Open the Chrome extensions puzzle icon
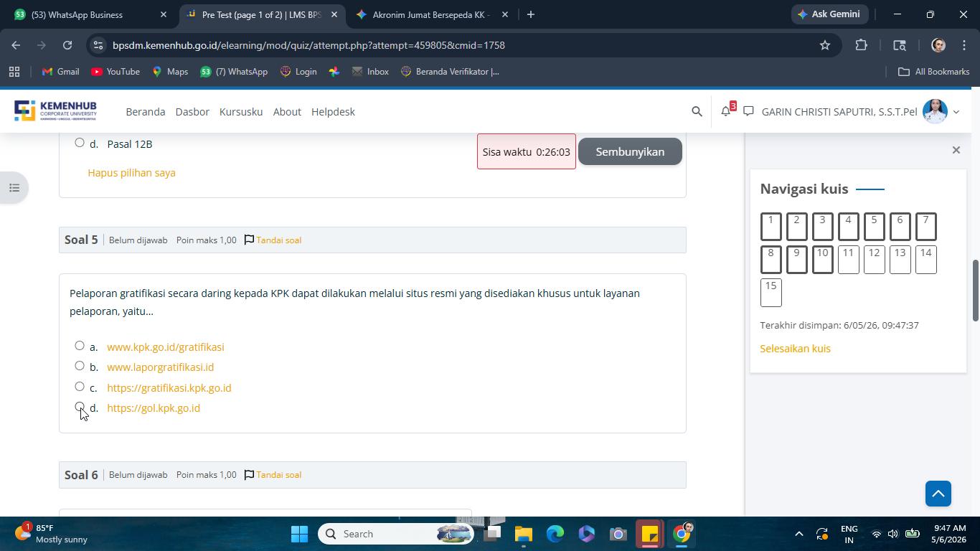 [861, 45]
